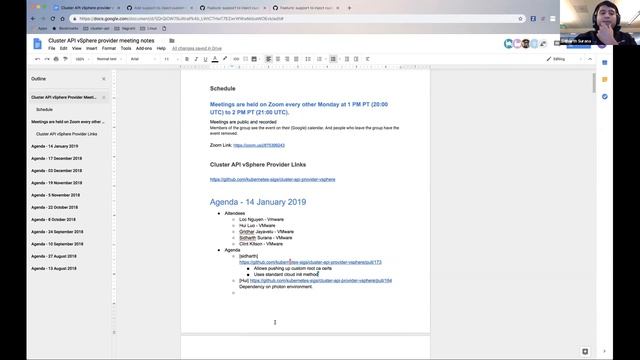Jump to 'Agenda - 13 August 2018' in outline
Screen dimensions: 640x360
[x=54, y=269]
